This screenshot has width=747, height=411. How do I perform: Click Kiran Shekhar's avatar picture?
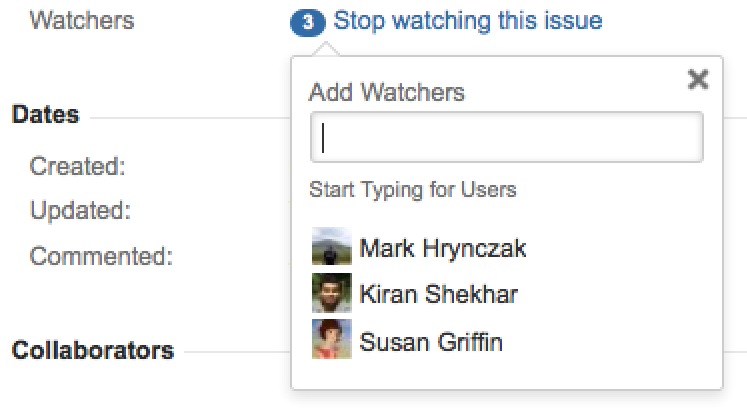coord(331,295)
